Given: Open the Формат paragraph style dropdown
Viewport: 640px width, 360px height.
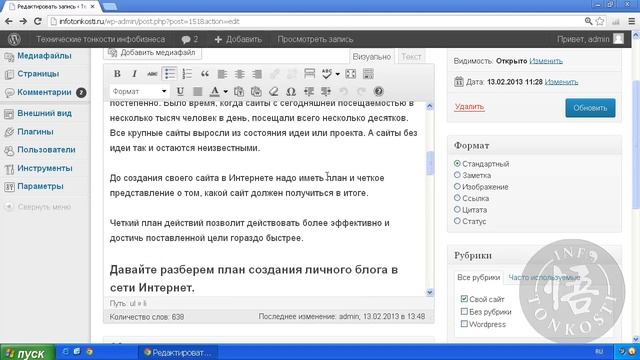Looking at the screenshot, I should coord(139,91).
